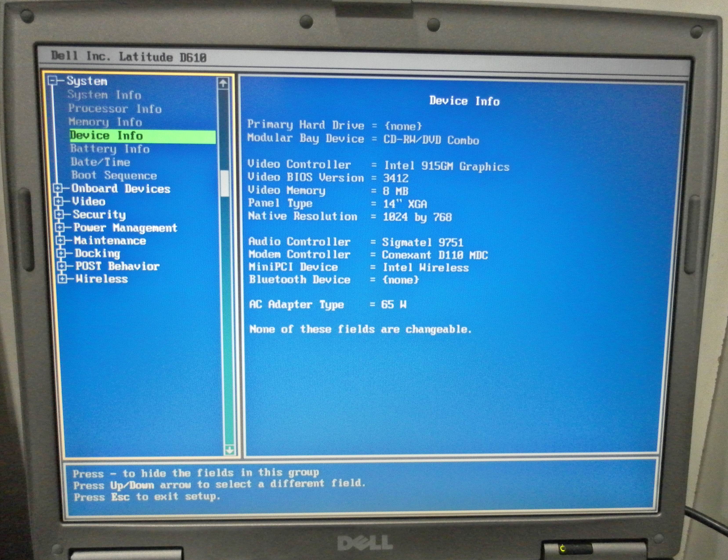Click the Conexant D110 MDC value
Image resolution: width=728 pixels, height=560 pixels.
435,255
